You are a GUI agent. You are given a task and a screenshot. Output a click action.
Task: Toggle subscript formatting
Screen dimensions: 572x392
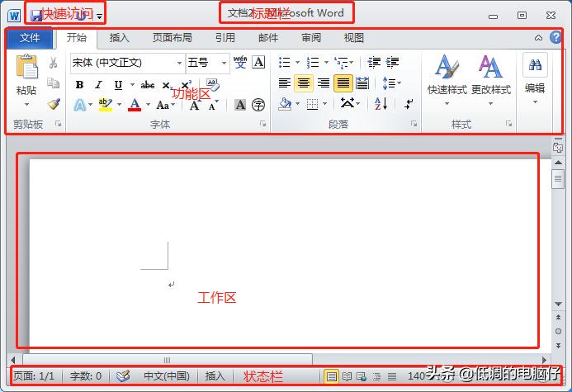click(167, 86)
